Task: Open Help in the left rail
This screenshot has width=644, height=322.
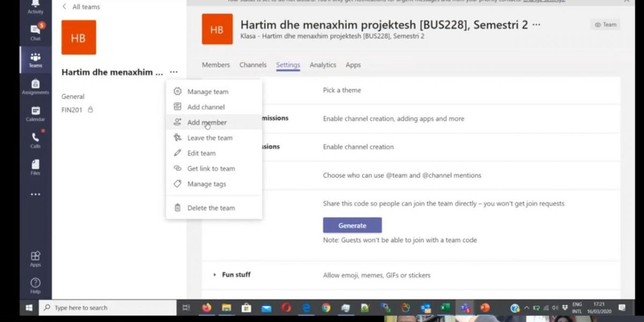Action: [35, 286]
